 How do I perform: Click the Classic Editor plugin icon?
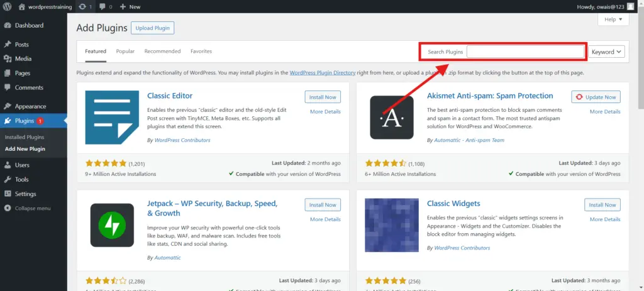coord(112,118)
